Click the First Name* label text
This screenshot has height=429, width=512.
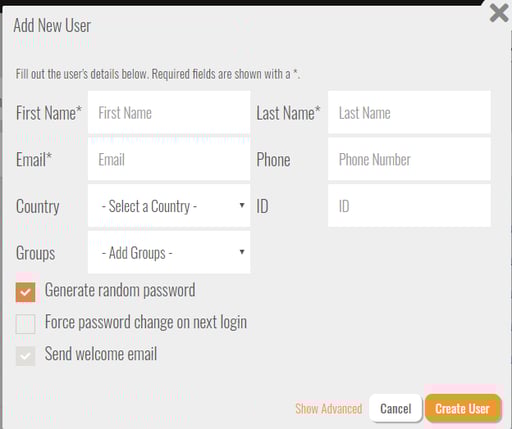tap(49, 113)
